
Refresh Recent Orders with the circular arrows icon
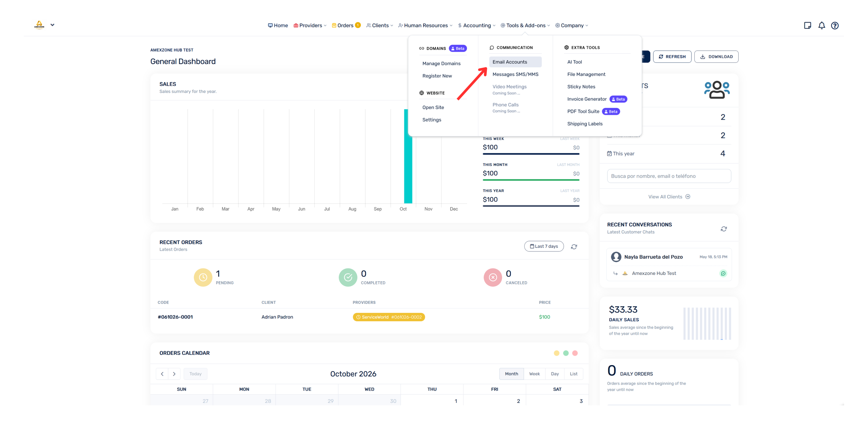pyautogui.click(x=574, y=247)
